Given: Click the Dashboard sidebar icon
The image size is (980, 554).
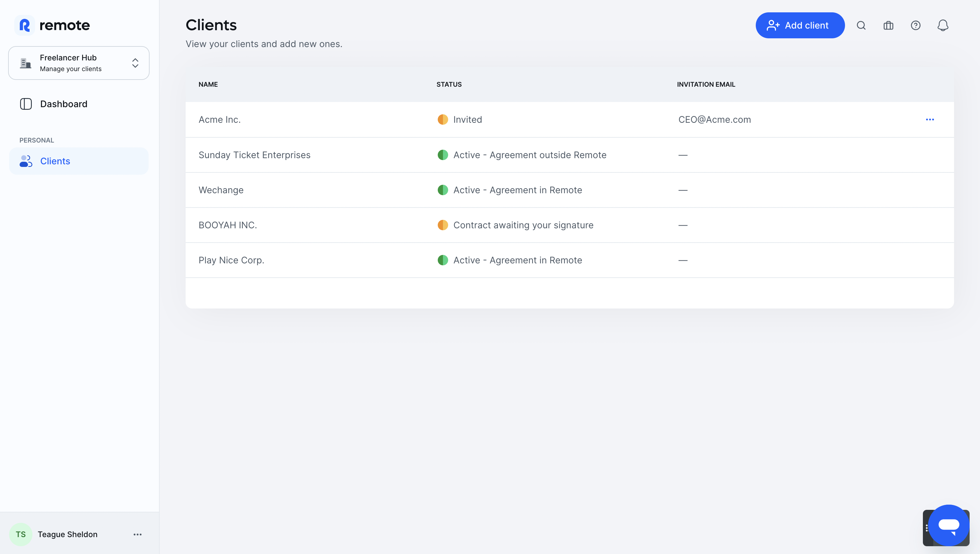Looking at the screenshot, I should (26, 104).
